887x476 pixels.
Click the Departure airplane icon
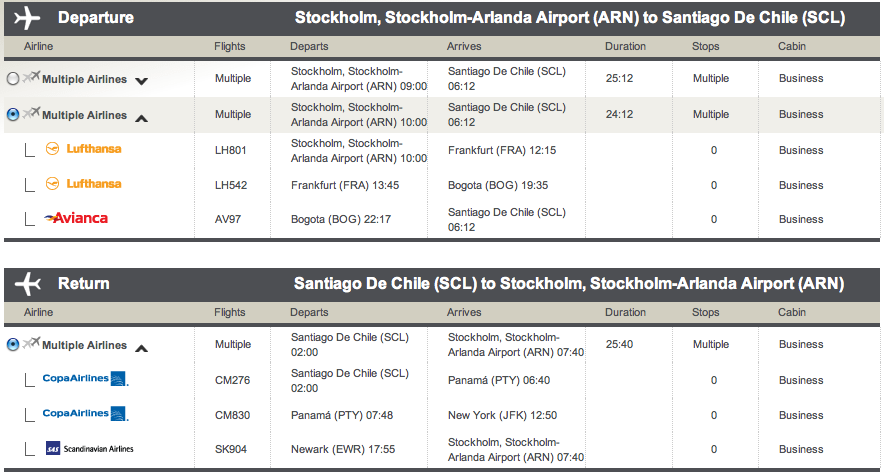(29, 18)
